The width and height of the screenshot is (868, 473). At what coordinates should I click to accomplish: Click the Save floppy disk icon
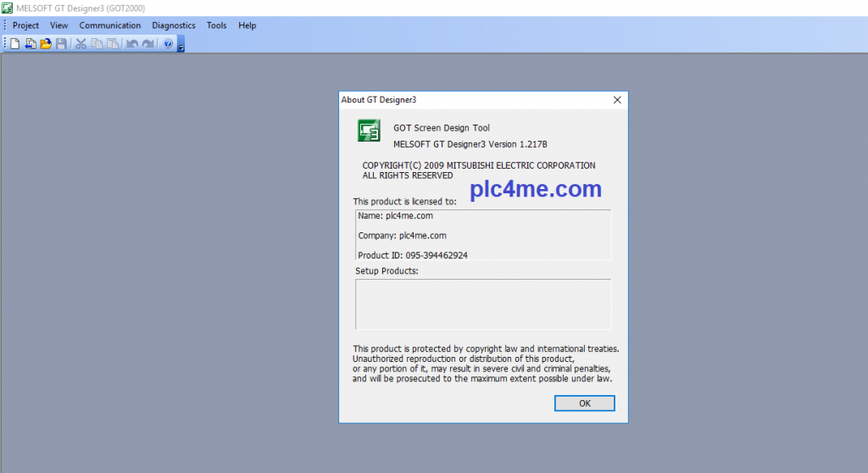tap(61, 44)
